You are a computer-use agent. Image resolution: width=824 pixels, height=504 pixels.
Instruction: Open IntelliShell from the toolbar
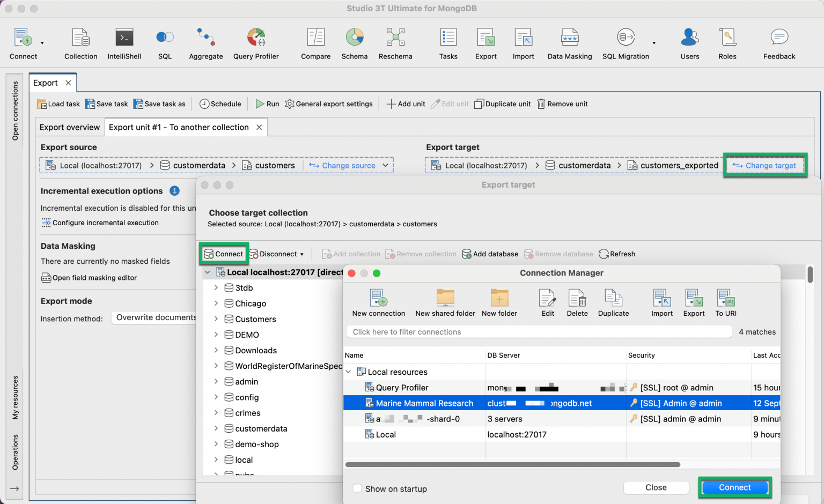(x=124, y=42)
